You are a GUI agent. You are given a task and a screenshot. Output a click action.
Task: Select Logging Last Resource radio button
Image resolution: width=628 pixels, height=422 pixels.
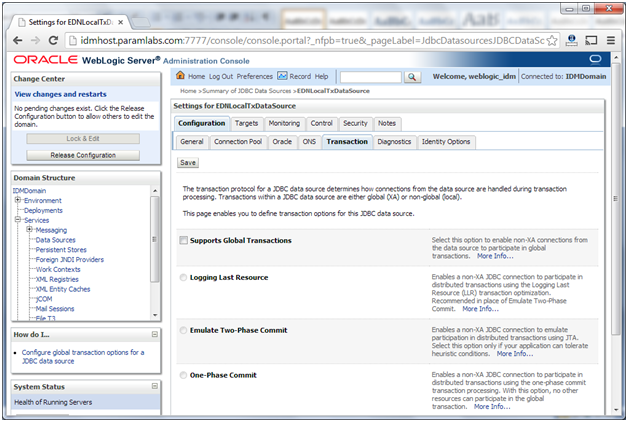183,277
